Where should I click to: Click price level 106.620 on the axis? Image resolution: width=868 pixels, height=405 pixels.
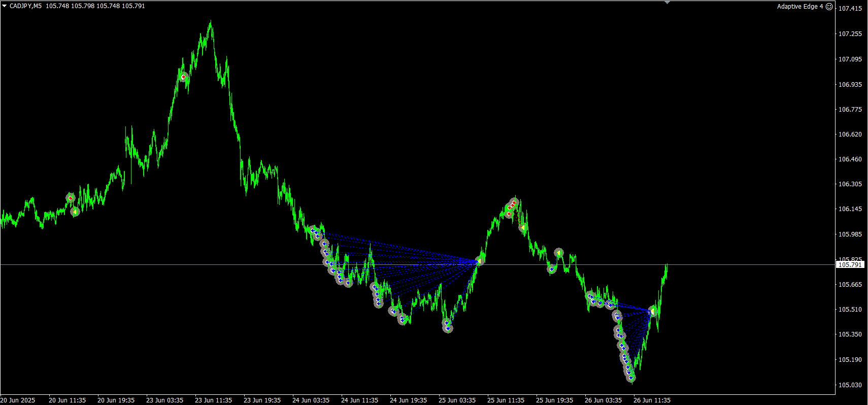point(850,134)
